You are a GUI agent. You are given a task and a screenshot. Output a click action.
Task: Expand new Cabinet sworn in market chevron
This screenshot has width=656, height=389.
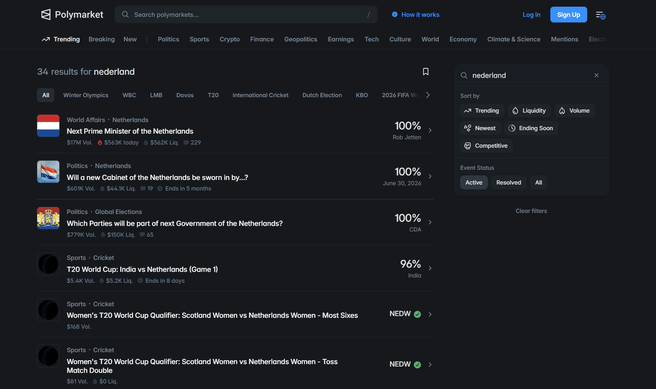(x=430, y=177)
